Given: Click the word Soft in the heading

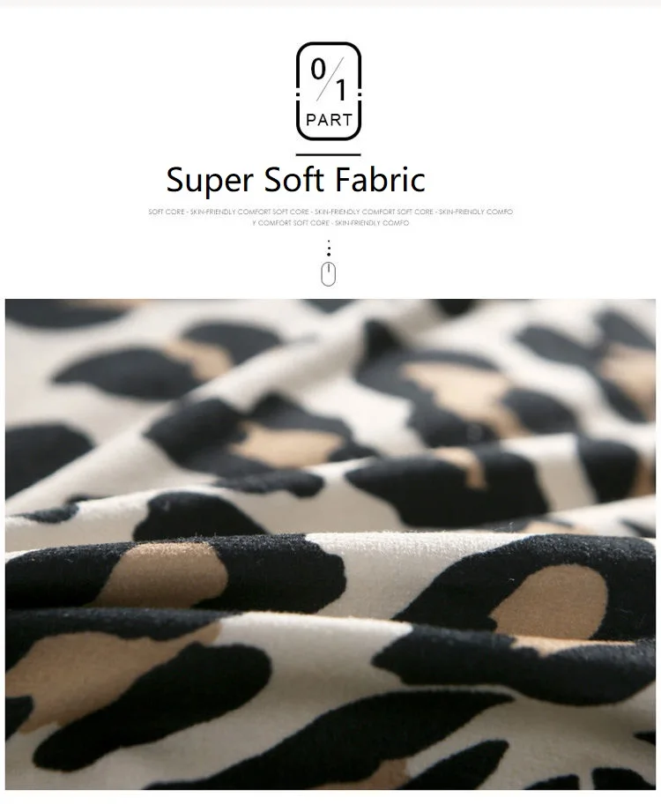Looking at the screenshot, I should click(x=294, y=179).
